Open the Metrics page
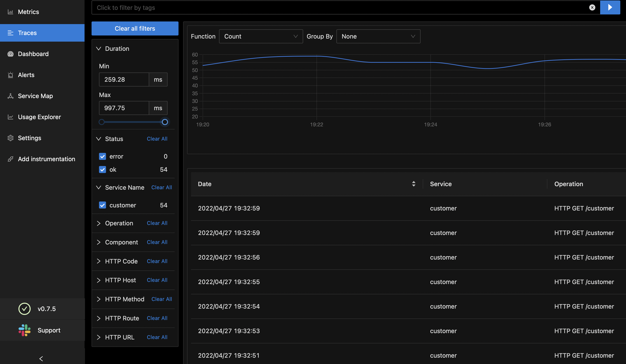The image size is (626, 364). [x=28, y=12]
